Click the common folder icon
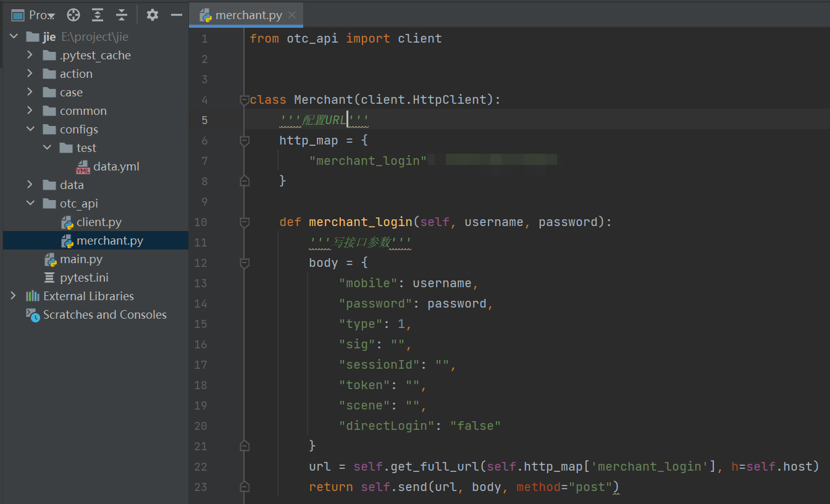The image size is (830, 504). tap(49, 111)
